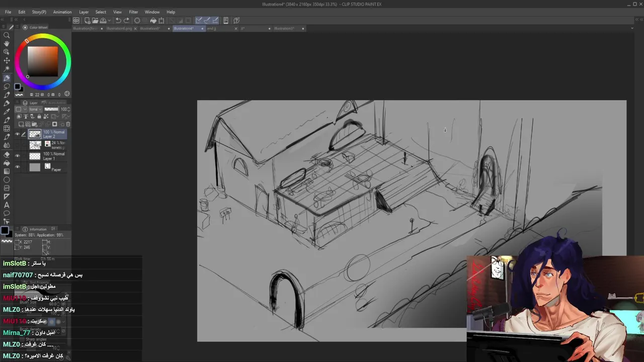Select the Hand move-canvas tool
This screenshot has width=644, height=362.
[x=7, y=43]
